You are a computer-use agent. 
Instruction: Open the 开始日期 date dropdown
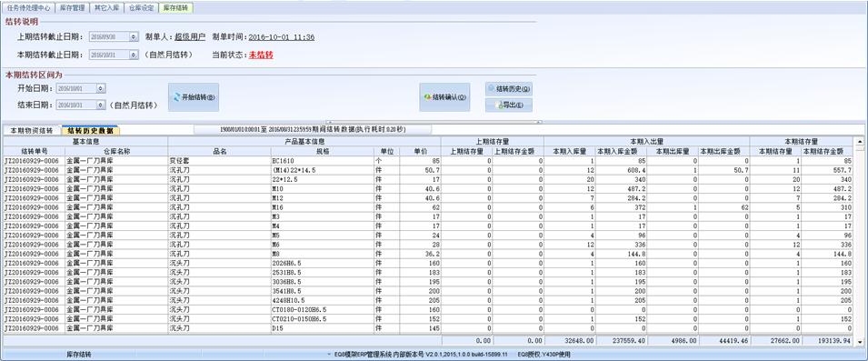coord(100,88)
